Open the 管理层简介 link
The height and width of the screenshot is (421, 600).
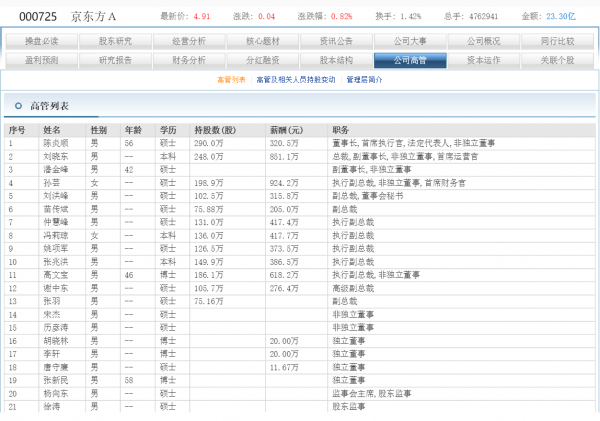(364, 80)
